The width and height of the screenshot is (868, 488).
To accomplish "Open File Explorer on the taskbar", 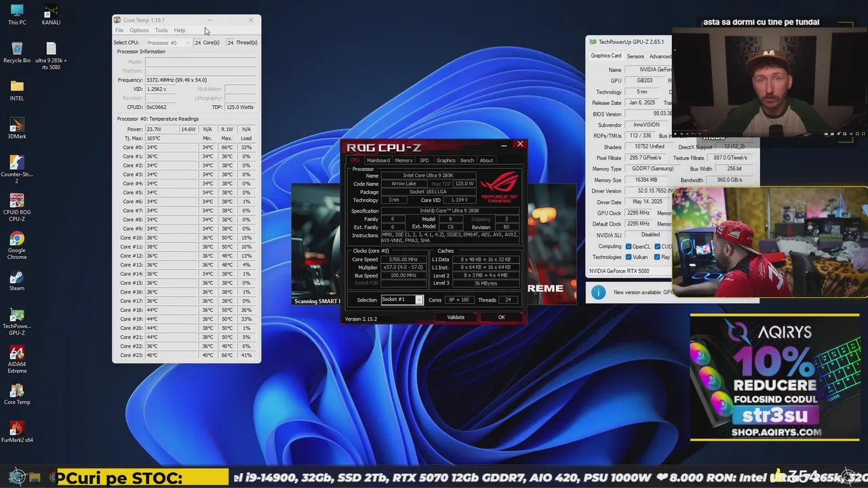I will coord(35,478).
